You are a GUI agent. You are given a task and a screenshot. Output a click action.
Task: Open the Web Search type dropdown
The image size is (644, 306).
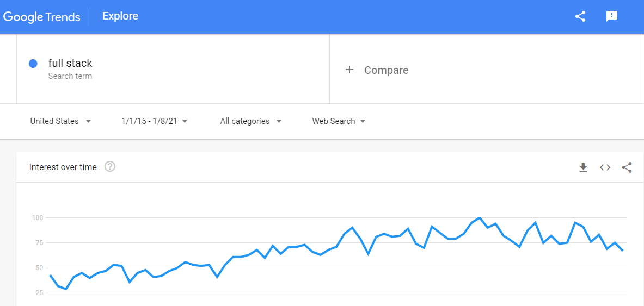[339, 121]
